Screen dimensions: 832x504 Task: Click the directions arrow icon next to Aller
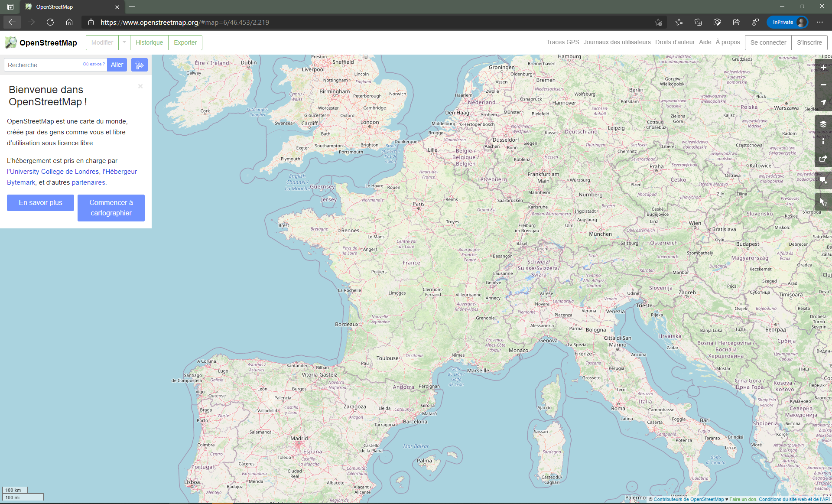tap(140, 65)
